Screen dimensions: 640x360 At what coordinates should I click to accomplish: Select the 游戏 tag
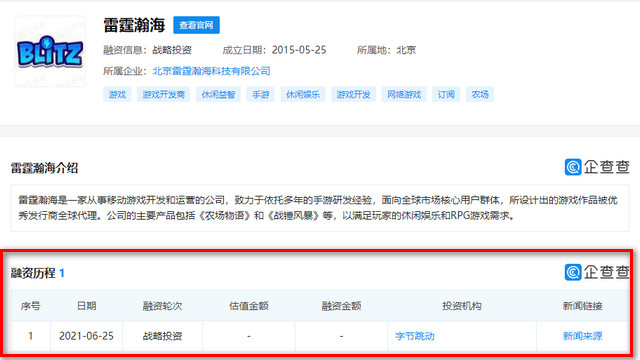(117, 95)
